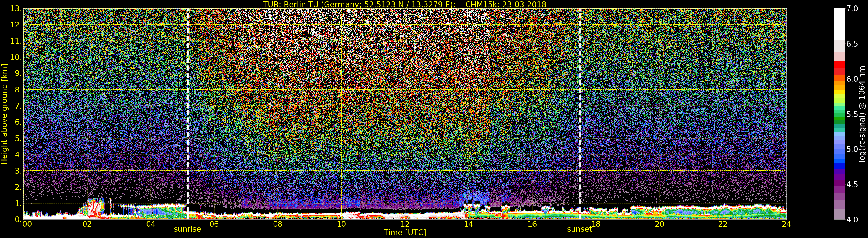The height and width of the screenshot is (238, 868).
Task: Click the height axis tick '13.'
Action: [x=16, y=9]
